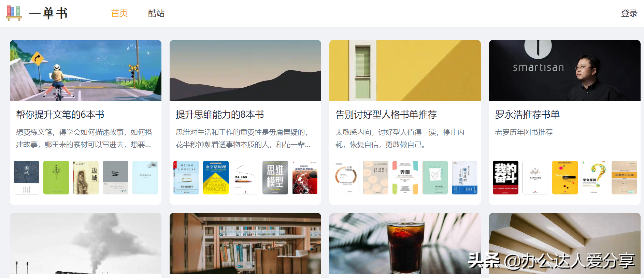Click the 一单书 bookshelf logo icon
644x278 pixels.
tap(14, 13)
